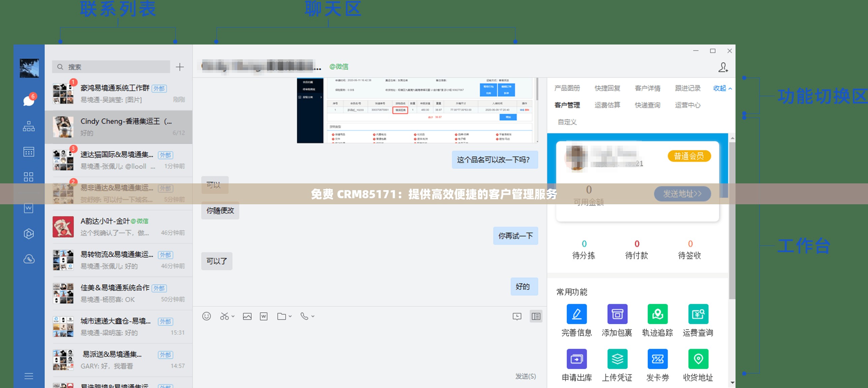Click the 收货地址 function icon
The image size is (868, 388).
698,359
